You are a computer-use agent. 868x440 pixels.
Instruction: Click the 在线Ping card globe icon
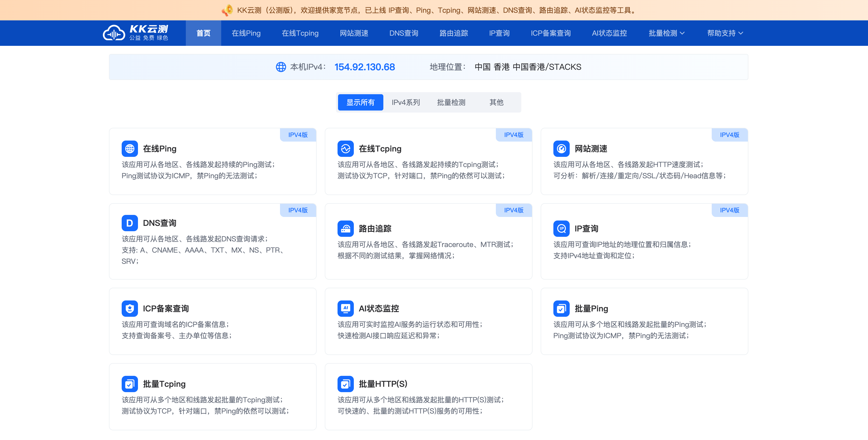tap(130, 149)
